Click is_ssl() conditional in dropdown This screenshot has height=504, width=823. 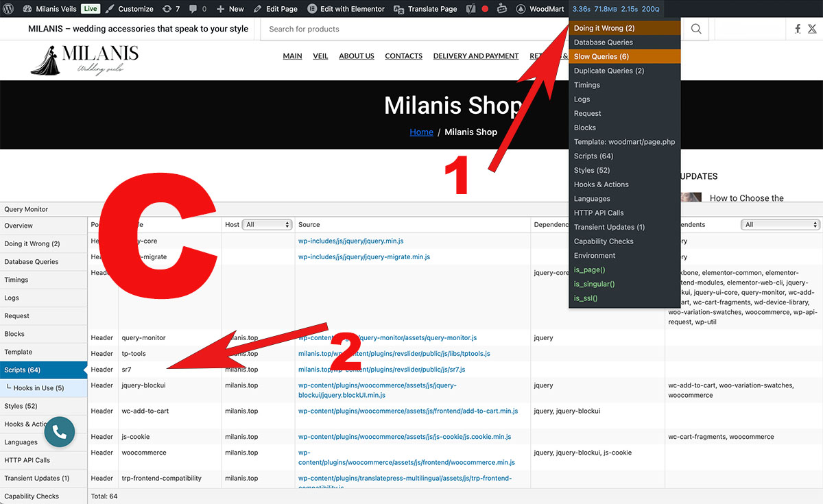(x=625, y=298)
